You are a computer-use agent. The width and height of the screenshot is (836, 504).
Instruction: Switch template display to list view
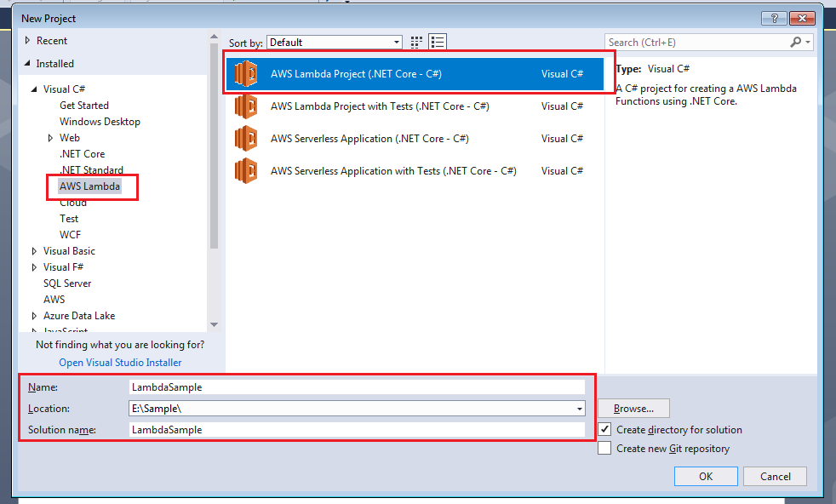pos(438,41)
